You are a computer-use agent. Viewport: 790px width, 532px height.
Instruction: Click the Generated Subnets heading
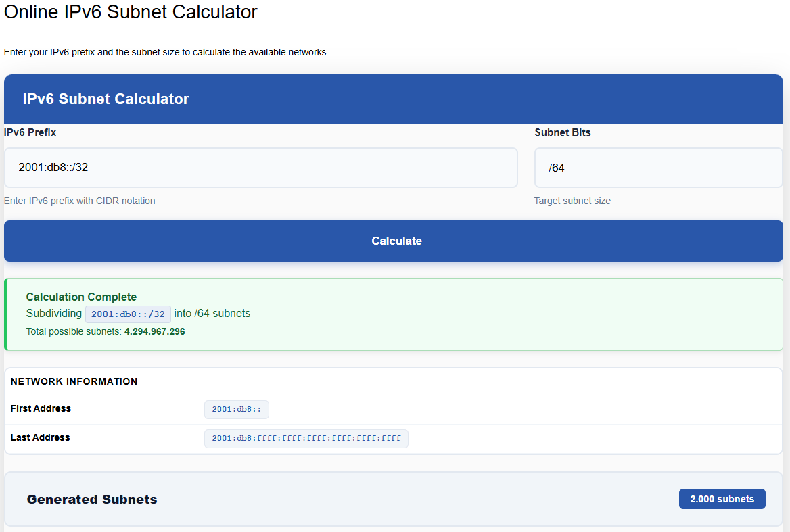click(92, 499)
